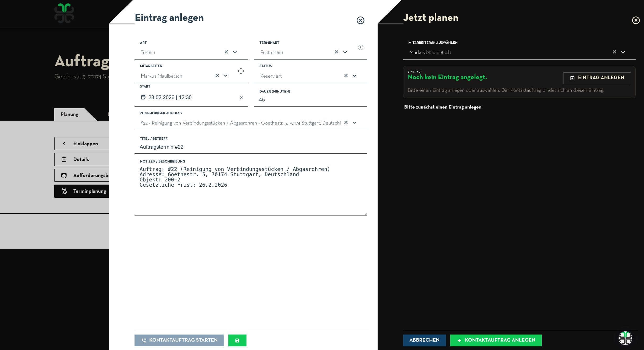Click info icon beside Mitarbeiter field

(241, 71)
